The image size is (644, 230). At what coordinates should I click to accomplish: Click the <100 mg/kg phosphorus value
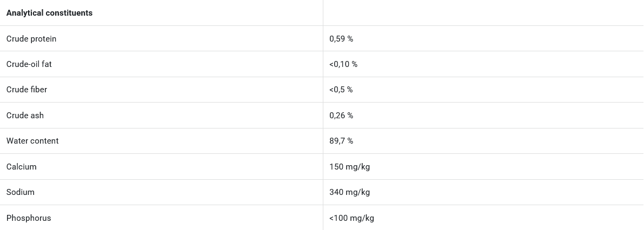pos(351,218)
